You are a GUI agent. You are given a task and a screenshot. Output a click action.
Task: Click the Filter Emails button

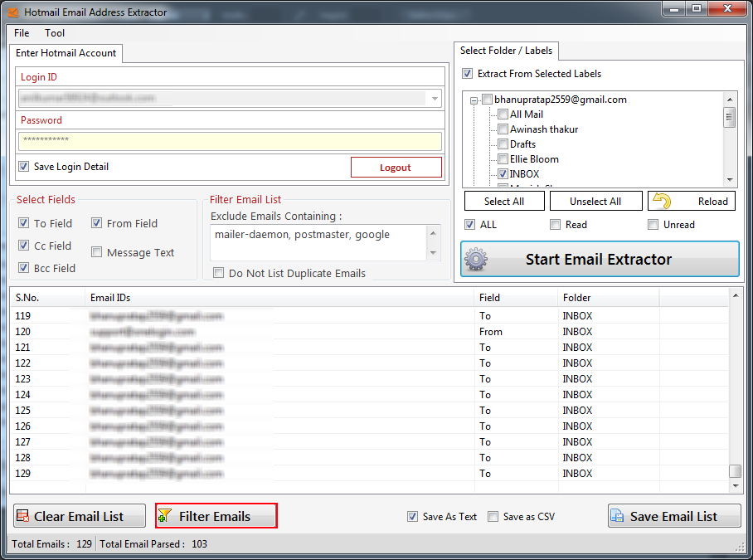pyautogui.click(x=216, y=516)
